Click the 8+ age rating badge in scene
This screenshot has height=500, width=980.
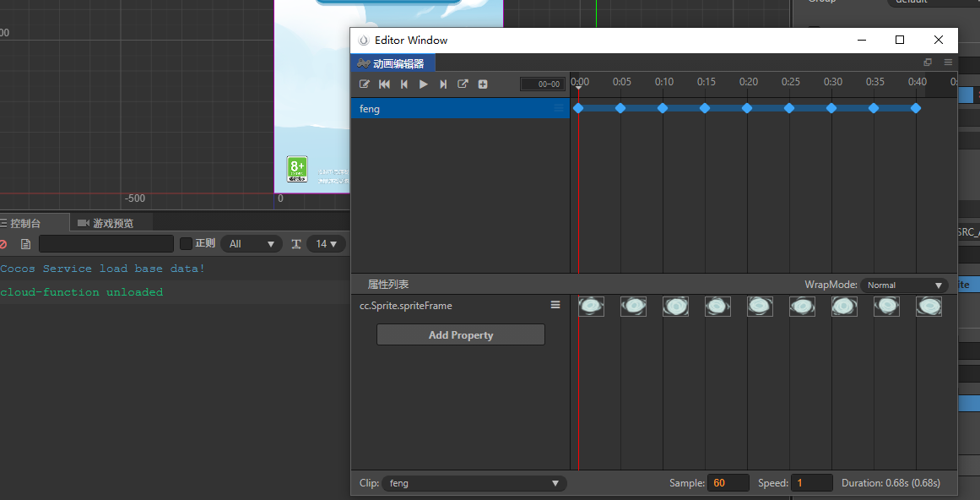tap(297, 169)
